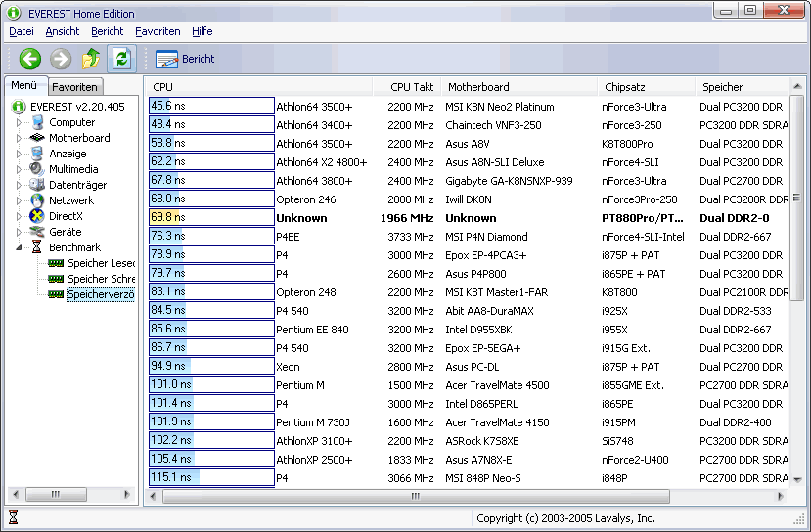Screen dimensions: 811x532
Task: Sort by the Motherboard column header
Action: [x=519, y=87]
